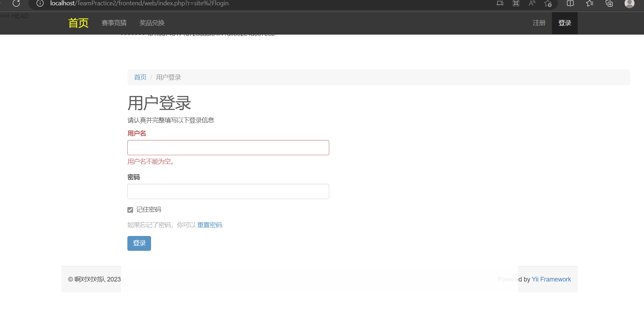Activate the read aloud icon
Viewport: 644px width, 309px height.
click(x=532, y=3)
